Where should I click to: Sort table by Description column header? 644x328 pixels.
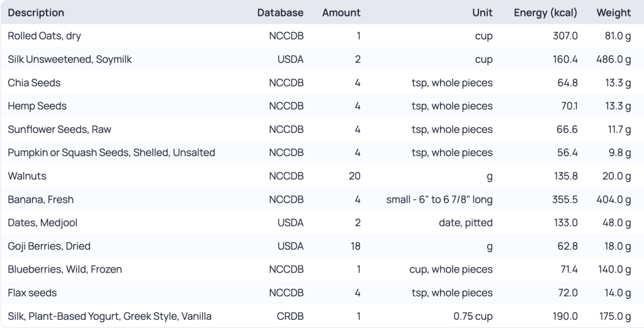point(36,13)
